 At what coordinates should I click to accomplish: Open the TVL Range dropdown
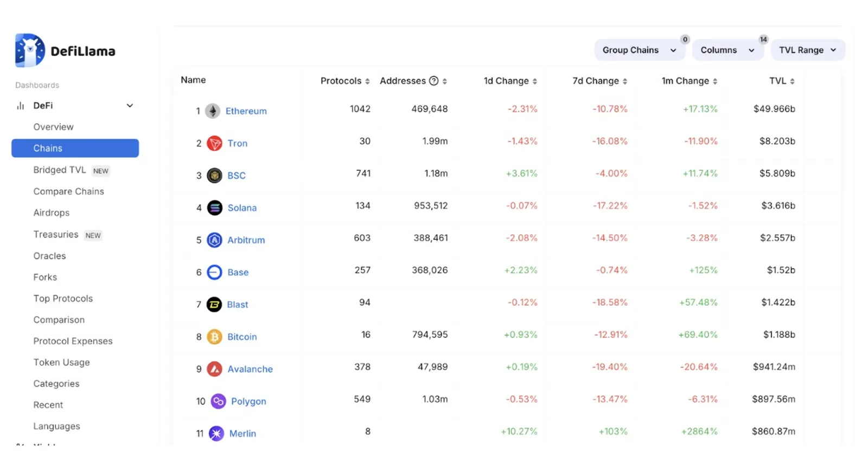[808, 50]
